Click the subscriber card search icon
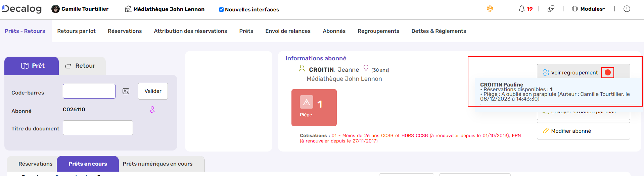Screen dimensions: 644x176 [126, 91]
